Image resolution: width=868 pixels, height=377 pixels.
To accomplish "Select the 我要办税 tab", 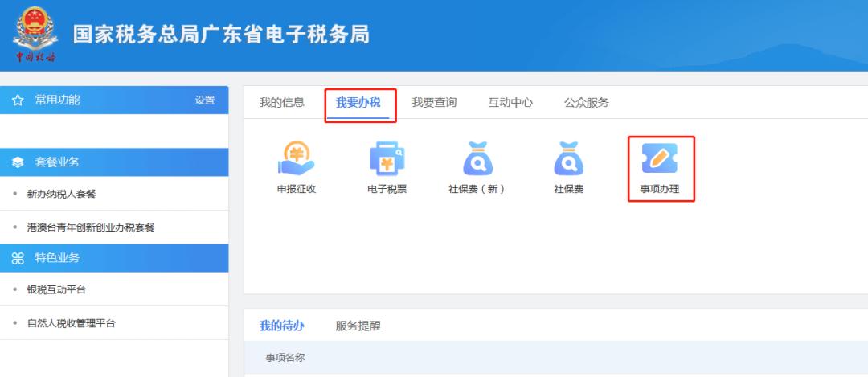I will (x=358, y=102).
